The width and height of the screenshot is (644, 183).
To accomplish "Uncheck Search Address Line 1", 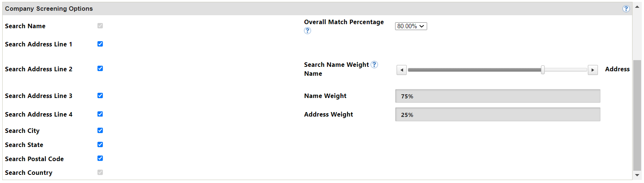I will 100,44.
